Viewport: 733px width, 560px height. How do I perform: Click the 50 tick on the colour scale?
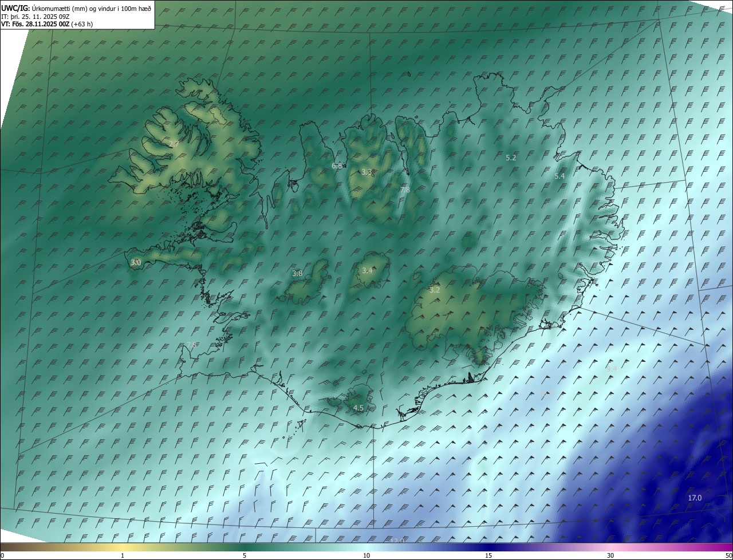coord(728,555)
